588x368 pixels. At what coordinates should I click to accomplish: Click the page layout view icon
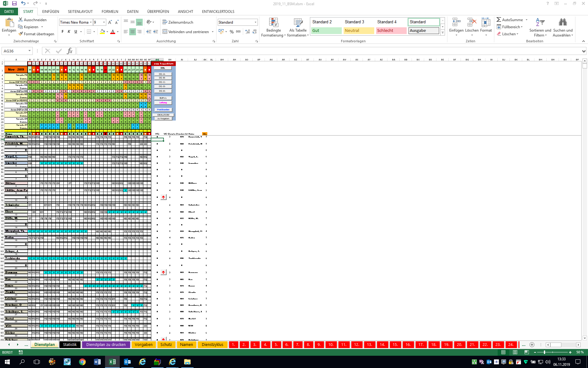tap(515, 352)
